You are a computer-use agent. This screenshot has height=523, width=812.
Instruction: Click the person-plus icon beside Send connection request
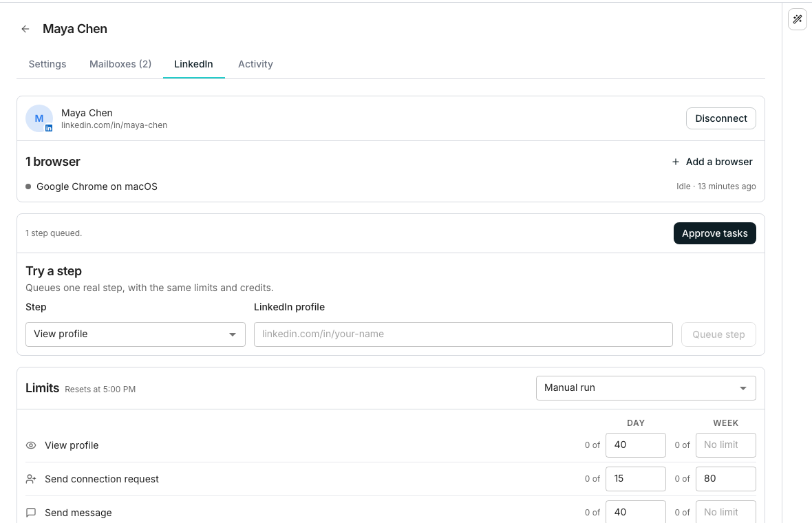(x=31, y=479)
